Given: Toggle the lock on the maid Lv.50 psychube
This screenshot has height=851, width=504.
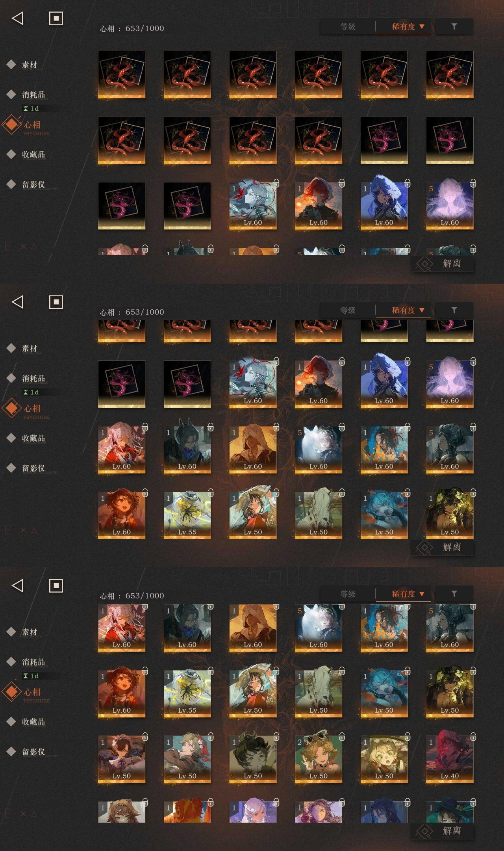Looking at the screenshot, I should click(145, 736).
